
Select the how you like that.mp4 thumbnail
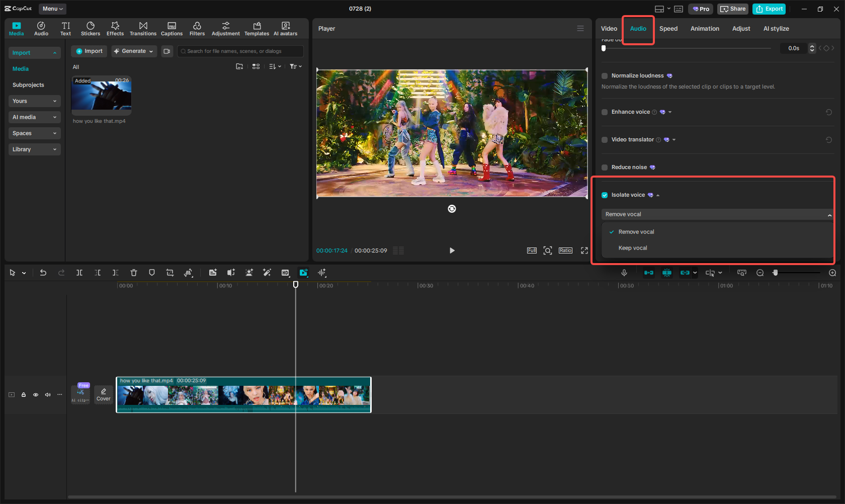tap(101, 94)
